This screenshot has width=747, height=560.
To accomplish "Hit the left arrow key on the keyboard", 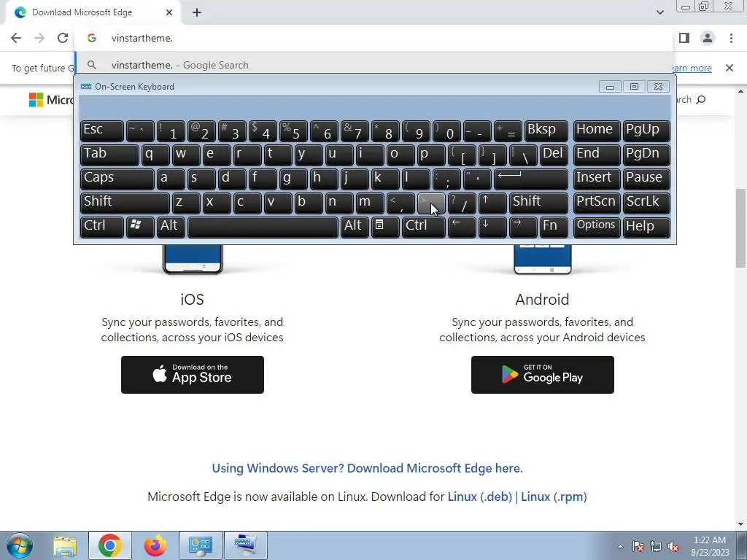I will point(462,227).
